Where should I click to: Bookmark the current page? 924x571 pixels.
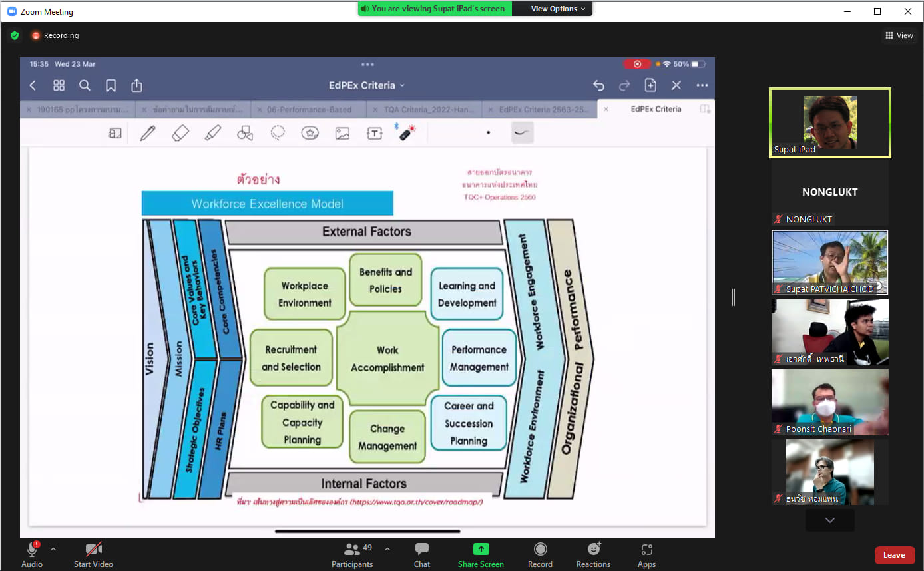(111, 85)
